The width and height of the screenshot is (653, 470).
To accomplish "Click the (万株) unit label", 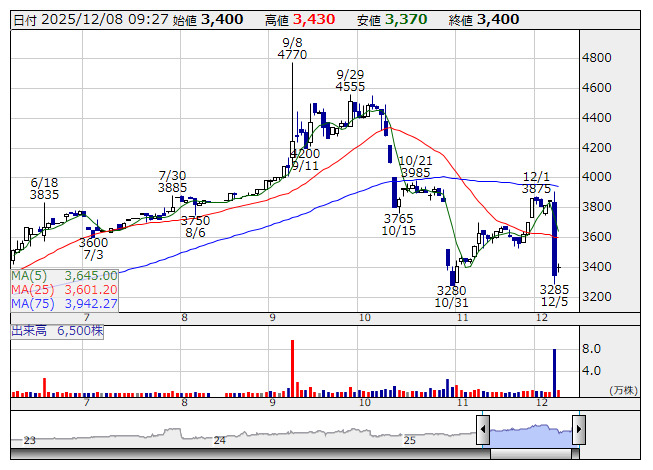I will (x=623, y=390).
